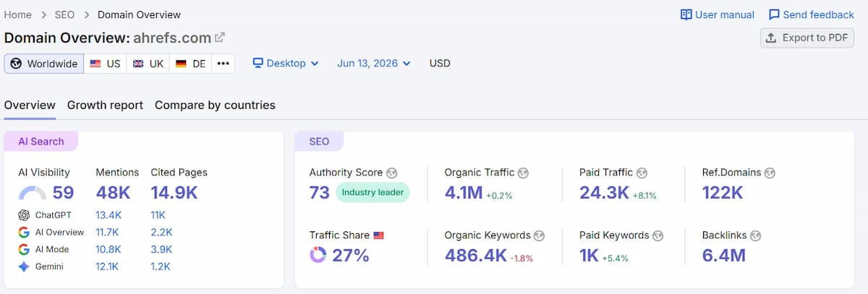Click the AI Visibility gauge icon
Screen dimensions: 868x294
[x=33, y=193]
